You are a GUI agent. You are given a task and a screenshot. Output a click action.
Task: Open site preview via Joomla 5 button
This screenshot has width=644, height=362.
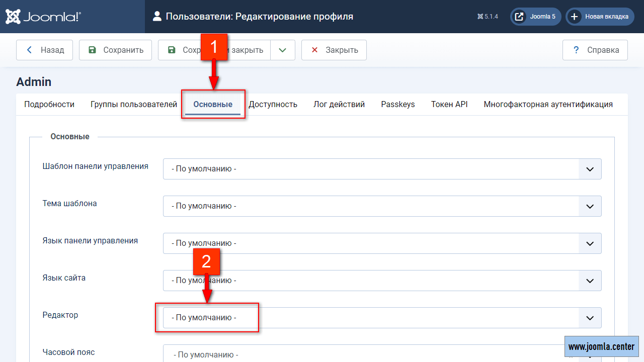[x=536, y=17]
